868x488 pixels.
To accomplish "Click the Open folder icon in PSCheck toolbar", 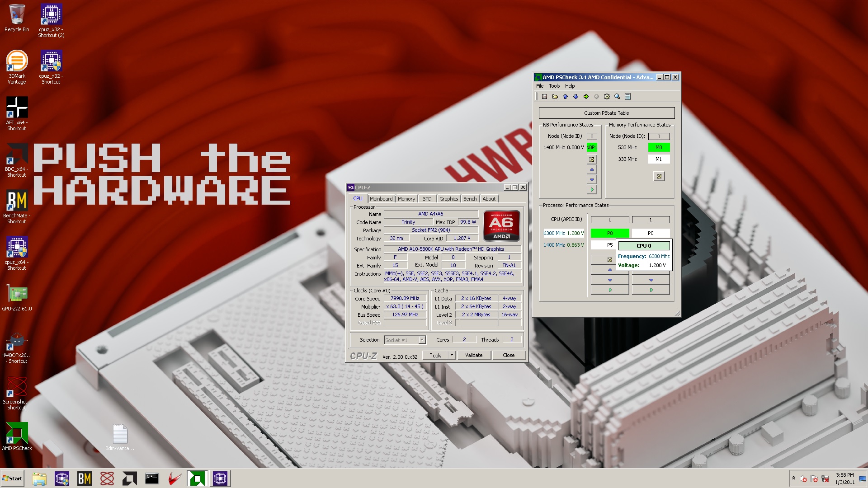I will point(555,97).
